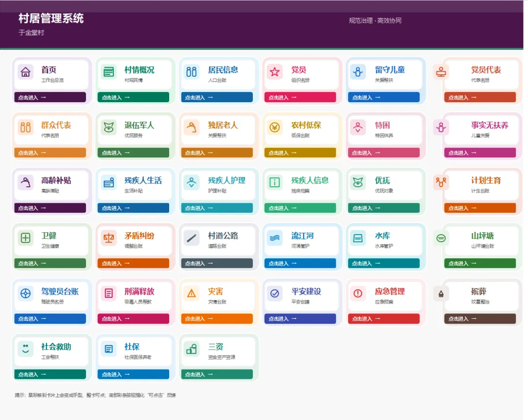
Task: Click the 高龄补贴 icon
Action: tap(25, 182)
